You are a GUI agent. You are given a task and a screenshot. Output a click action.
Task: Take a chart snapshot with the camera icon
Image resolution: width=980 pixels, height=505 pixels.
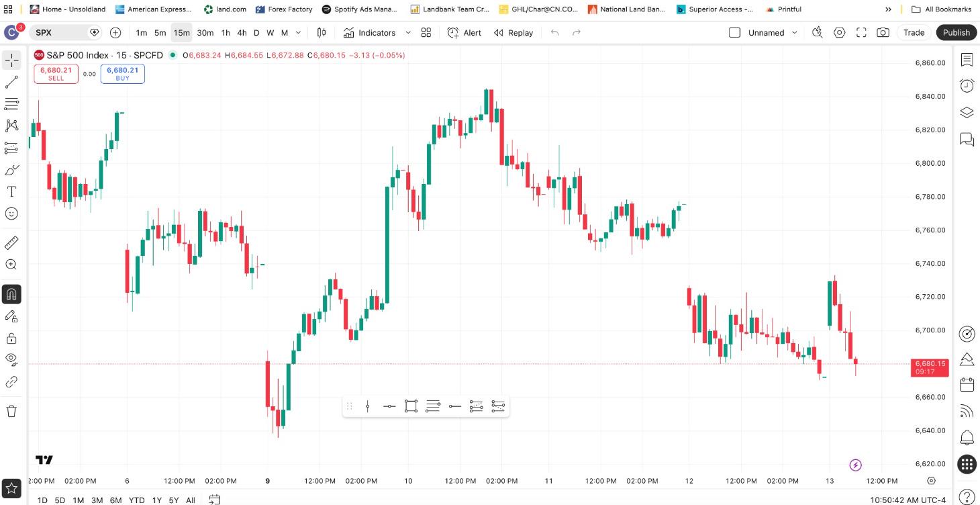point(883,32)
